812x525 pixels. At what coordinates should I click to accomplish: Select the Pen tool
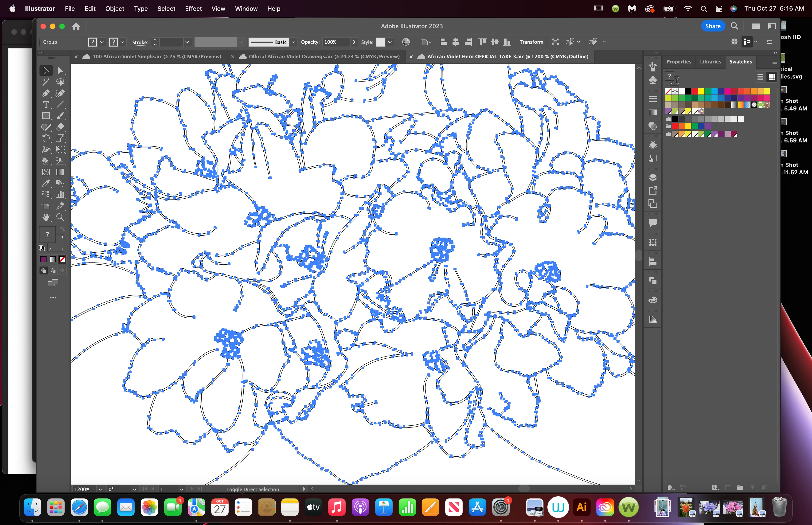(x=46, y=93)
